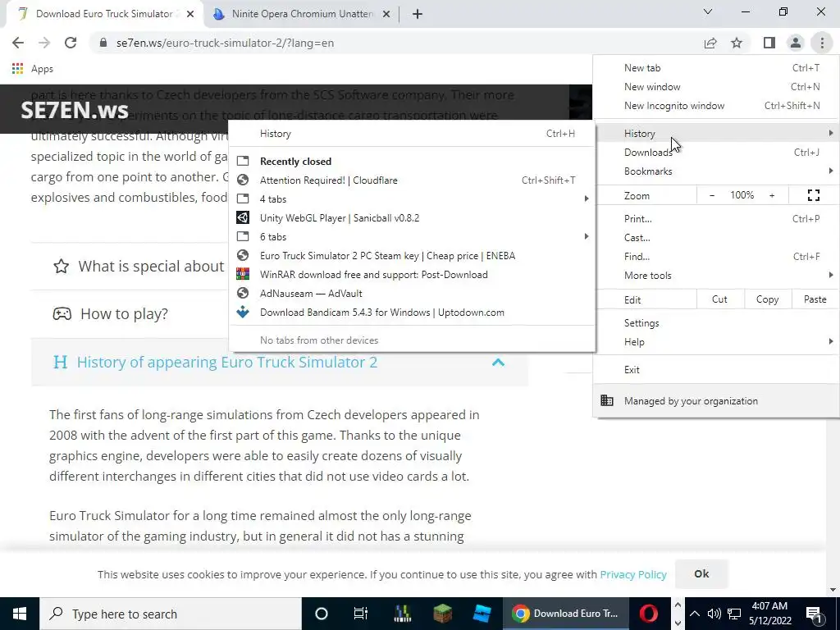The height and width of the screenshot is (630, 840).
Task: Open the Roblox taskbar icon
Action: click(482, 614)
